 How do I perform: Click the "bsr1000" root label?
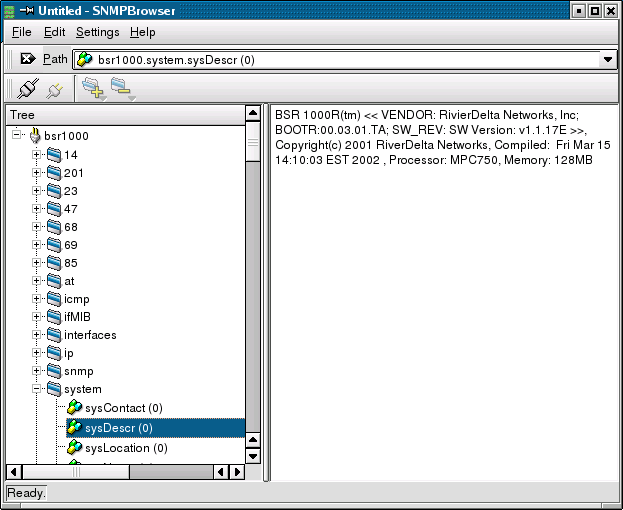pyautogui.click(x=66, y=136)
